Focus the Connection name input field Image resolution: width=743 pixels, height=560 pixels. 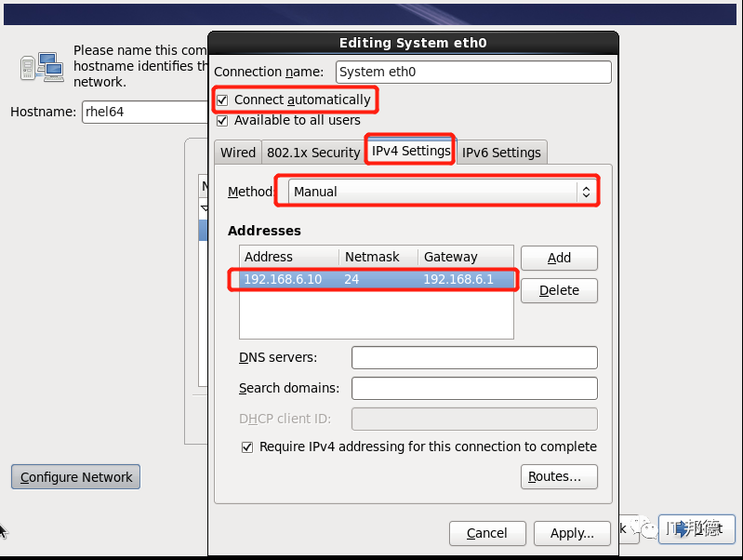click(473, 72)
